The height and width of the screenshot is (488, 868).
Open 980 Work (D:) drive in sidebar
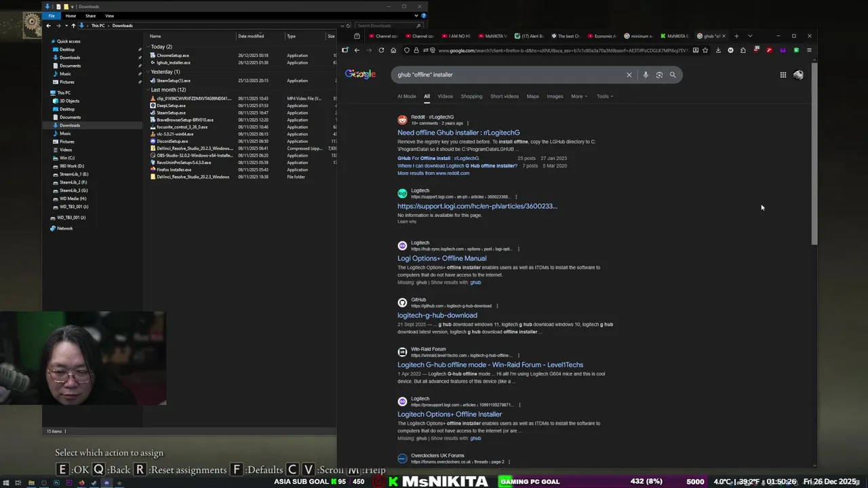click(x=72, y=166)
